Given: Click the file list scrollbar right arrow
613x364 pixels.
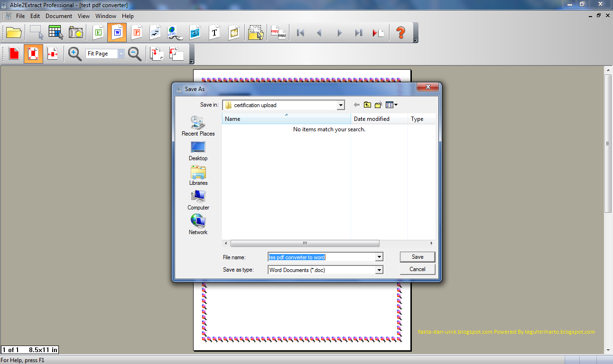Looking at the screenshot, I should [x=431, y=243].
